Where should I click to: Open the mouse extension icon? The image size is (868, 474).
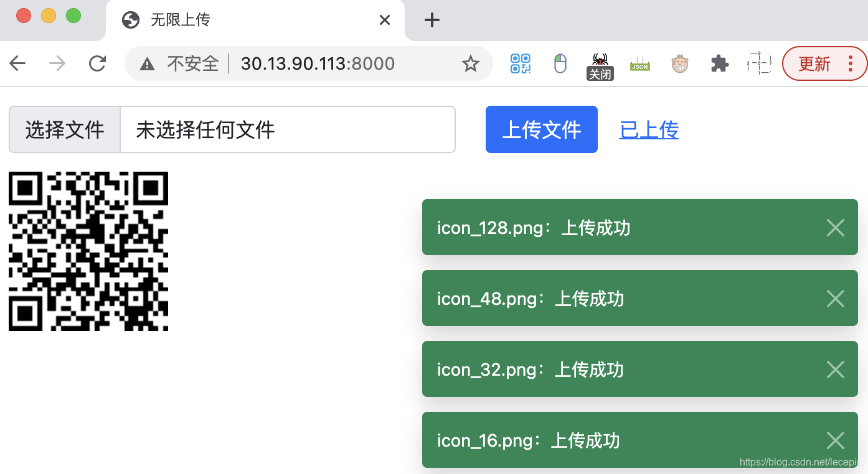click(560, 63)
